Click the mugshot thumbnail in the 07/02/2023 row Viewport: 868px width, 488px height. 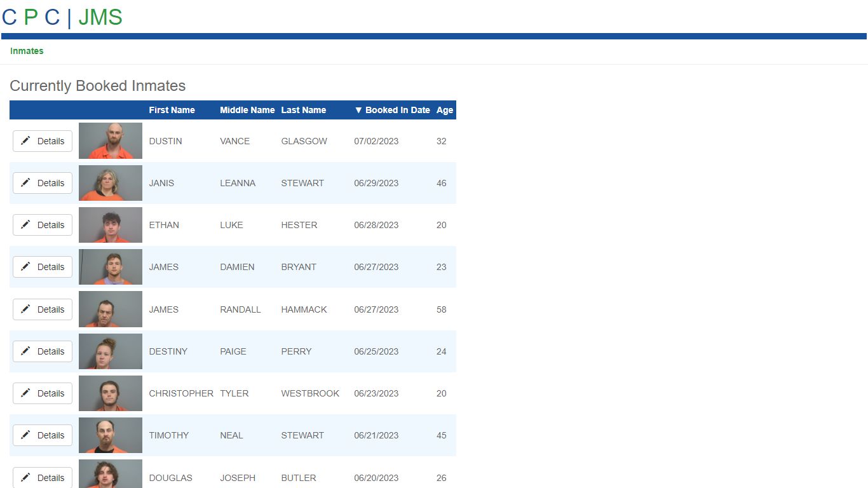coord(111,141)
